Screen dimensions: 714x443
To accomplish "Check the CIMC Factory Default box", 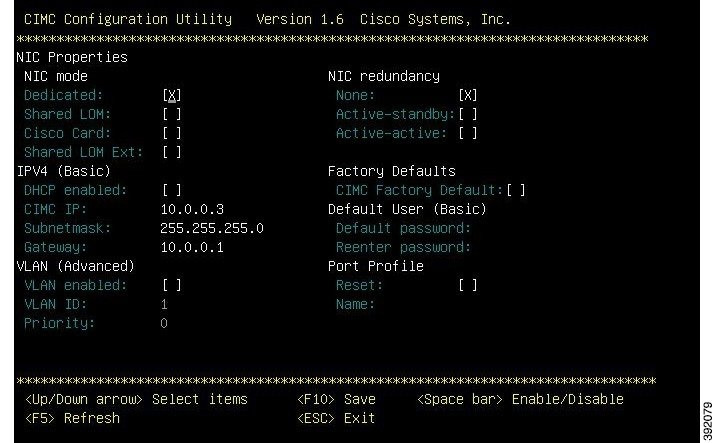I will tap(516, 190).
